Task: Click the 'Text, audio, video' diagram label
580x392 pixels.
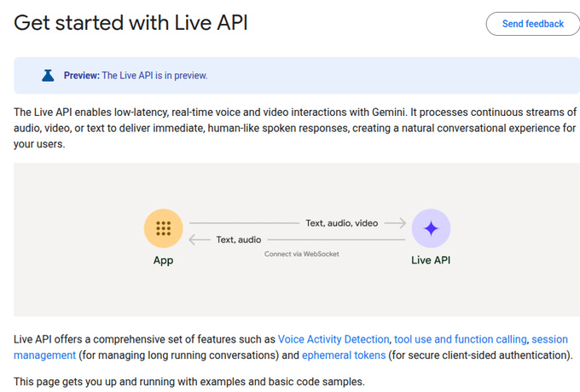Action: point(342,223)
